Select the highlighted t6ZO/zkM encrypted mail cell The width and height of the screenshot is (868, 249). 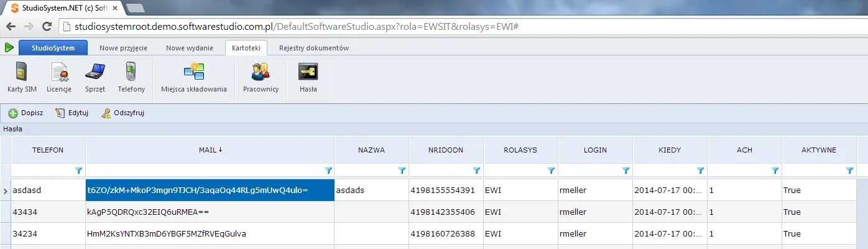(210, 190)
